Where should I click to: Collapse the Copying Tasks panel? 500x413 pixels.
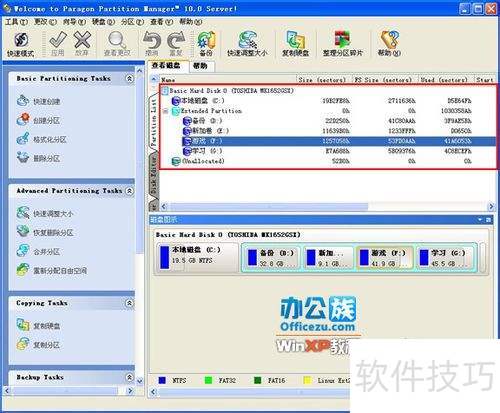[129, 303]
